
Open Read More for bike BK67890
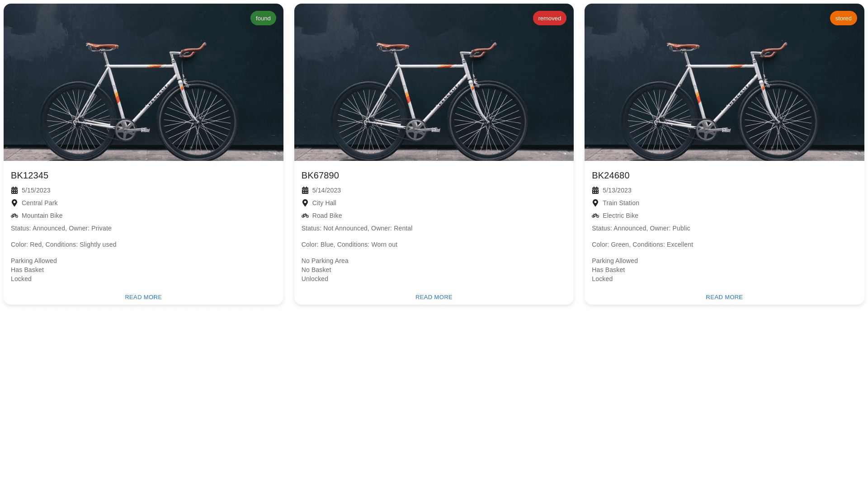click(434, 297)
